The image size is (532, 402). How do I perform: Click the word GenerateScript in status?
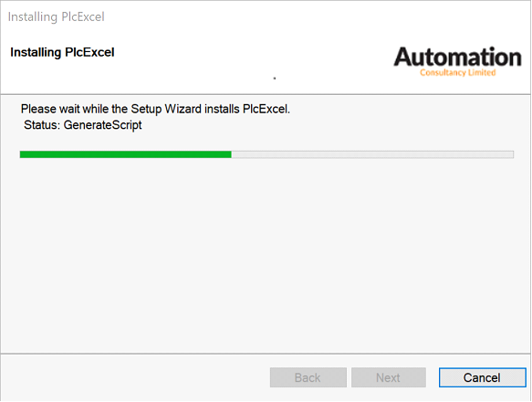click(103, 125)
